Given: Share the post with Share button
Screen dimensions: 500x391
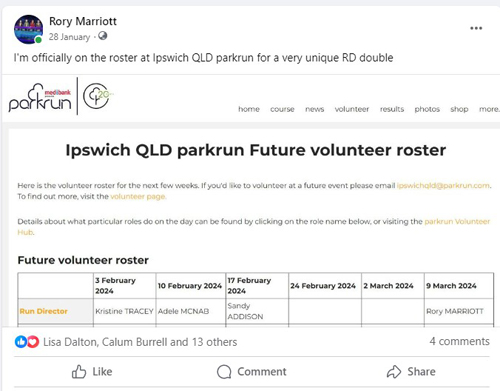Looking at the screenshot, I should 411,372.
